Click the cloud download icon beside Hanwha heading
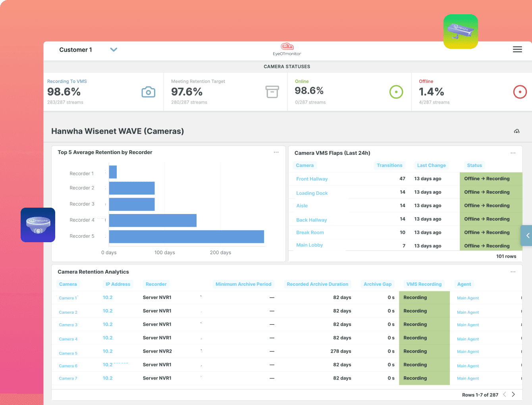The image size is (532, 405). (x=517, y=131)
